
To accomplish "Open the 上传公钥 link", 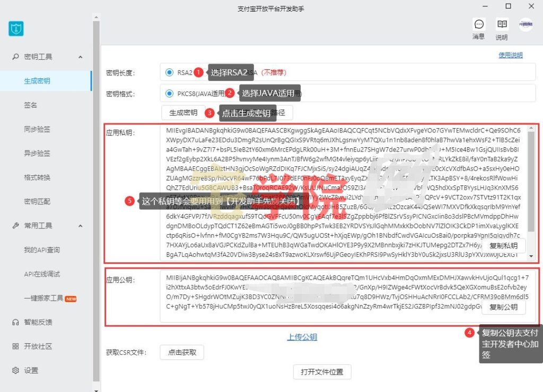I will [302, 337].
